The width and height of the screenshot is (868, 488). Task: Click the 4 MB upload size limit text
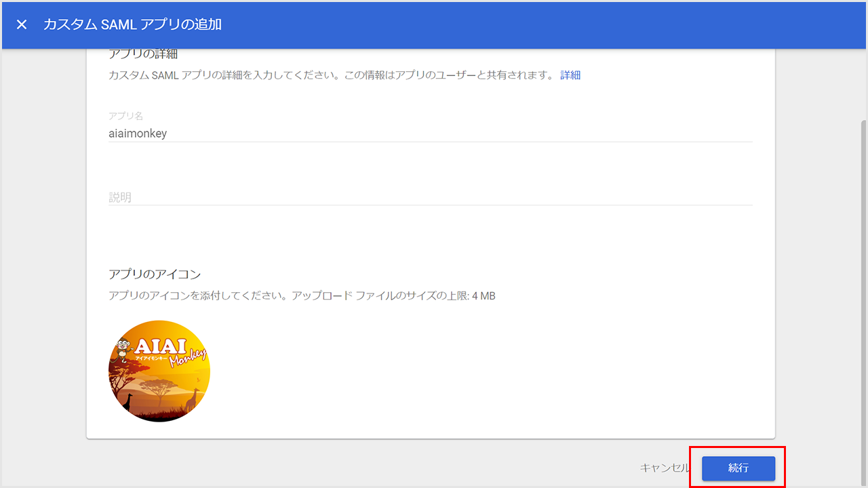point(484,296)
